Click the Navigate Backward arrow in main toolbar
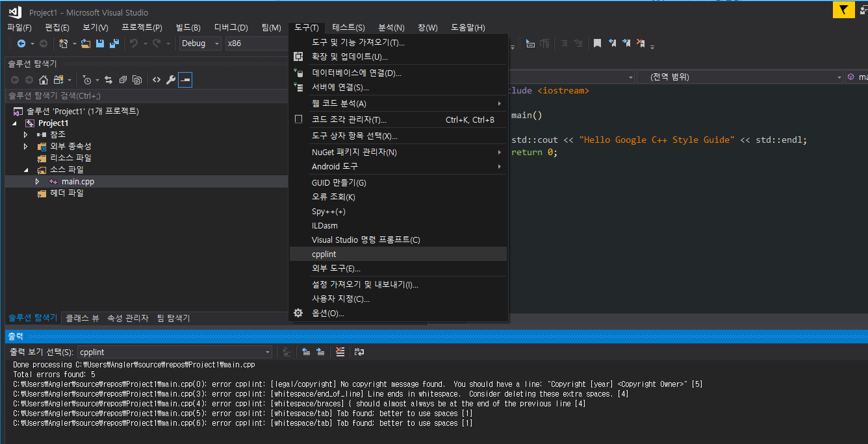The image size is (868, 444). click(21, 43)
